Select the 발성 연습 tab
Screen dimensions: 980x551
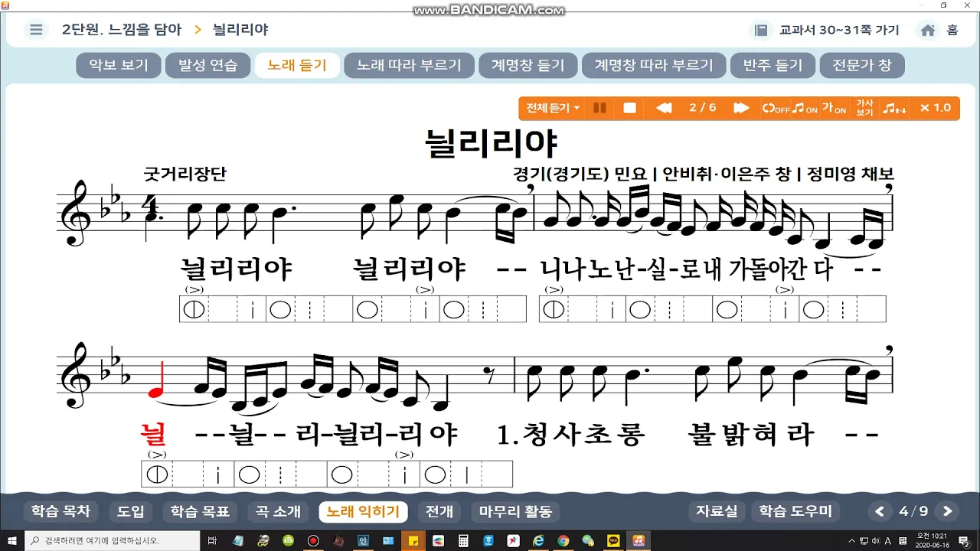pyautogui.click(x=207, y=65)
